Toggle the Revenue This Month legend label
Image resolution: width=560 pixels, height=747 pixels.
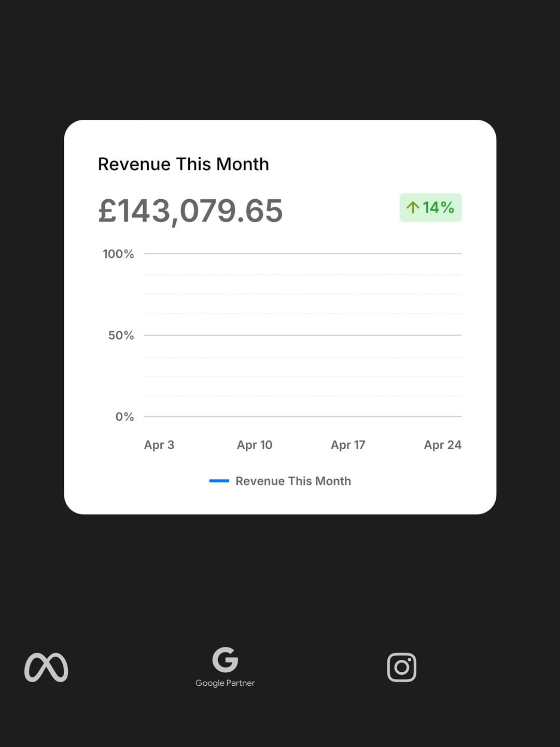pos(293,481)
